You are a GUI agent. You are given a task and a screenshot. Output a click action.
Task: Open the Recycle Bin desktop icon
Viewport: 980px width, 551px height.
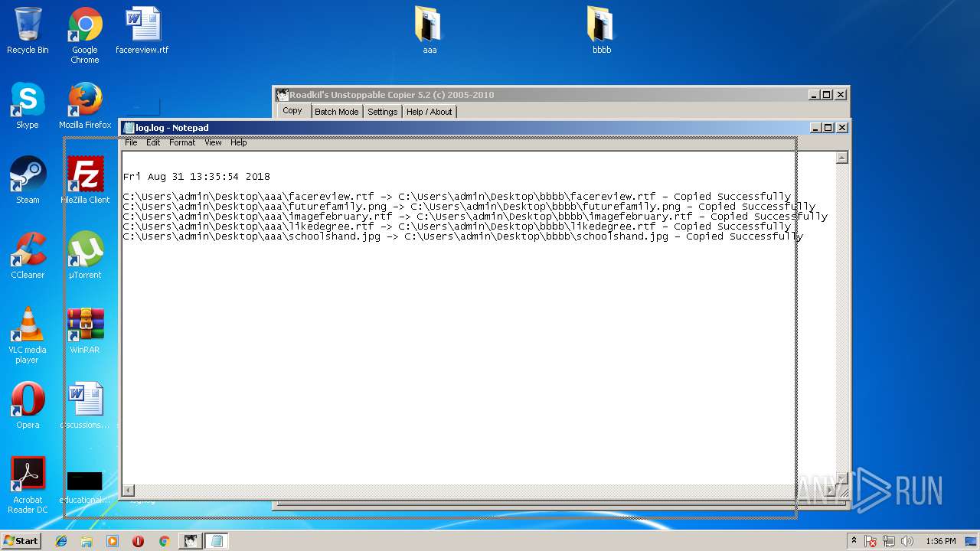coord(28,31)
